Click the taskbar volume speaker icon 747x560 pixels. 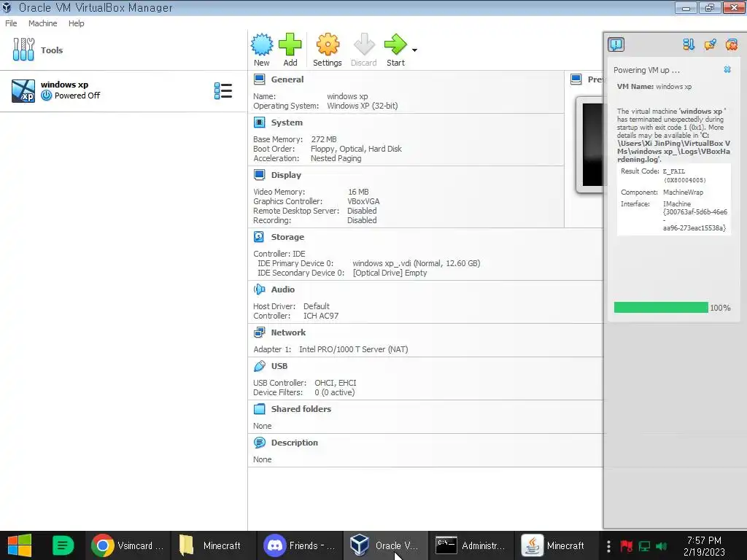pos(661,546)
